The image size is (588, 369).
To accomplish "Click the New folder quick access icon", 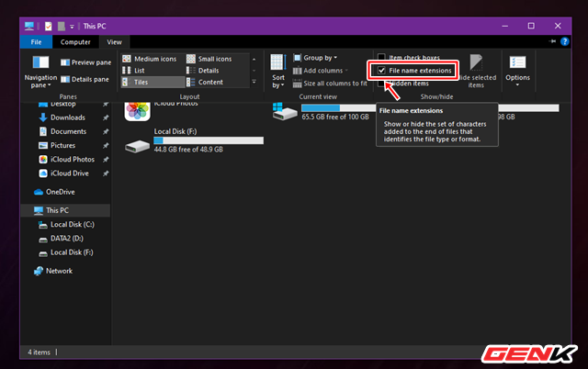I will click(62, 27).
